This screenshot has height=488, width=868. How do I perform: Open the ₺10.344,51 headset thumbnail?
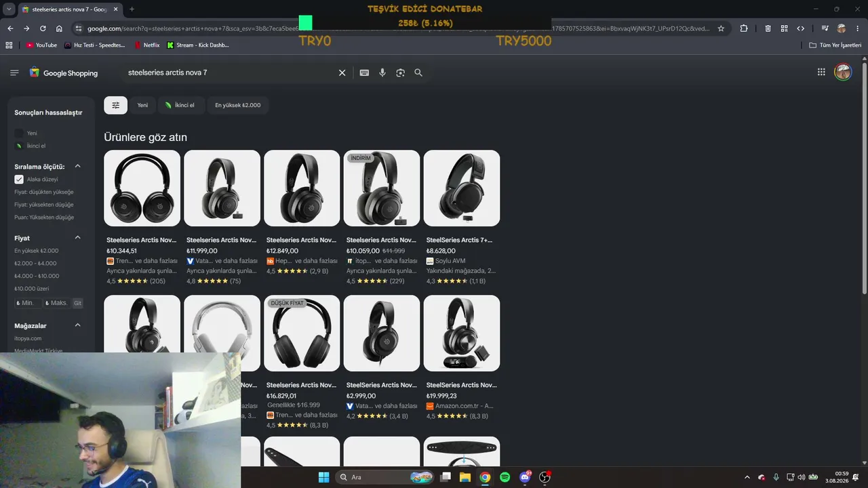pyautogui.click(x=142, y=188)
